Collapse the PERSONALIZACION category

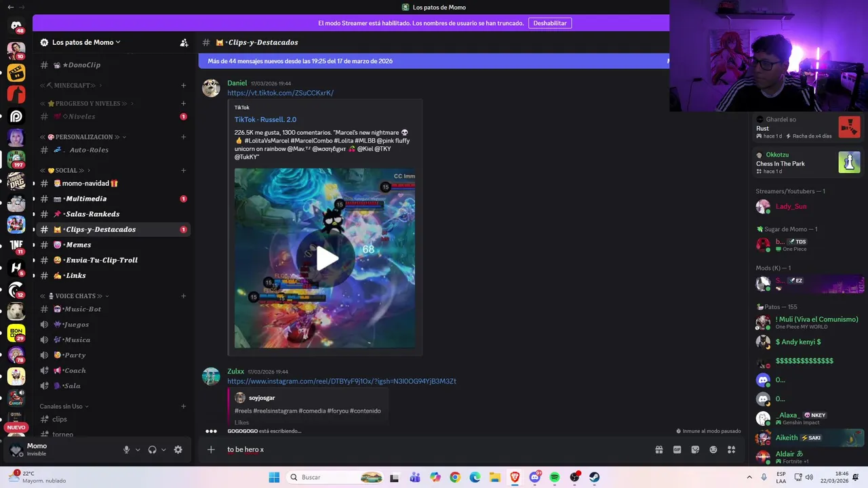[x=83, y=137]
